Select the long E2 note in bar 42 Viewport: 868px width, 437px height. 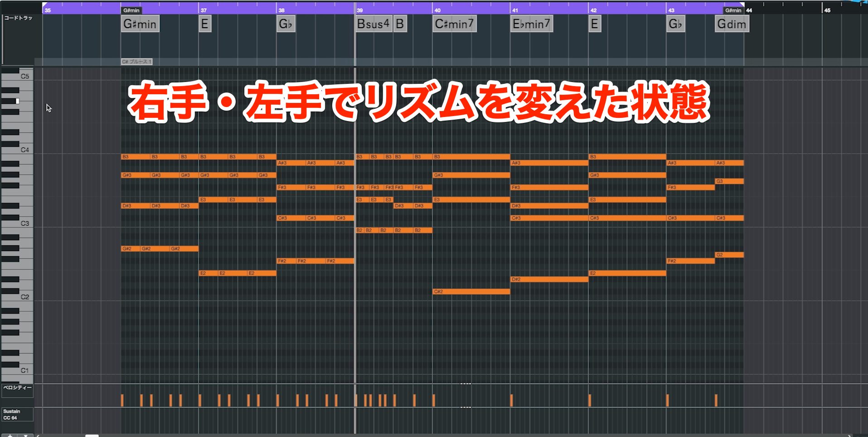(x=627, y=273)
